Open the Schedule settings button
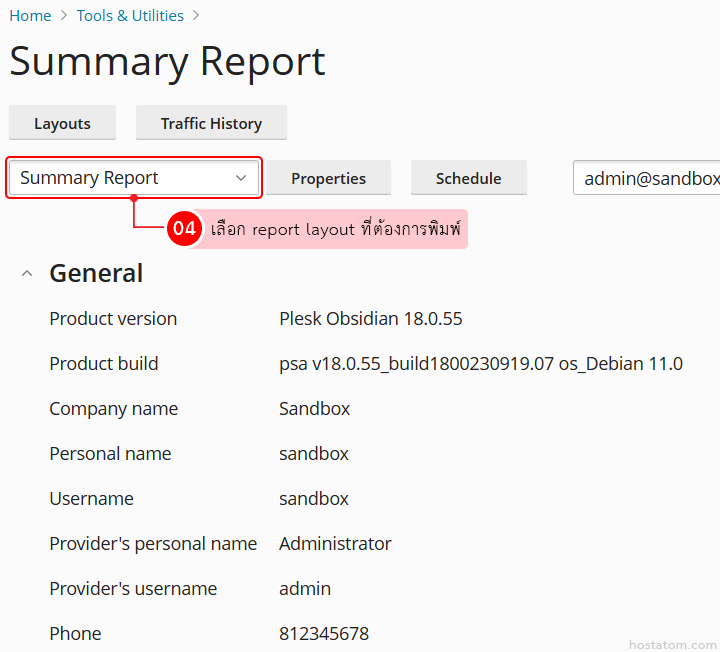This screenshot has width=720, height=652. click(468, 178)
